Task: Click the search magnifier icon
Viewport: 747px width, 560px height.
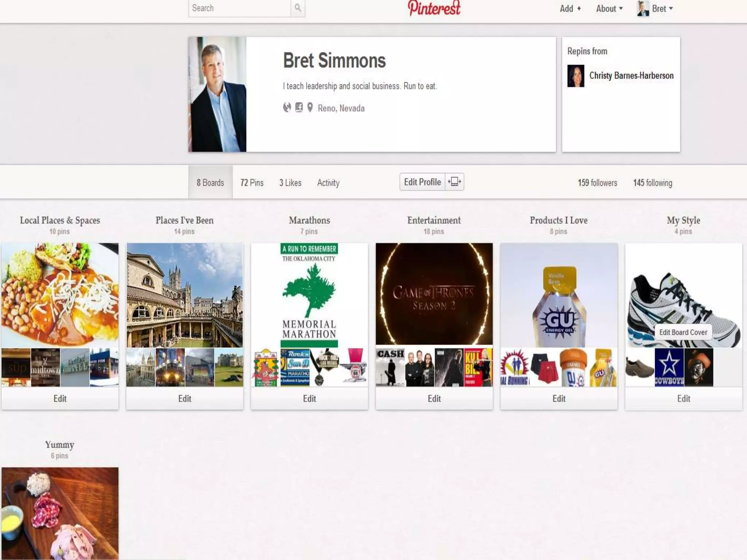Action: [298, 8]
